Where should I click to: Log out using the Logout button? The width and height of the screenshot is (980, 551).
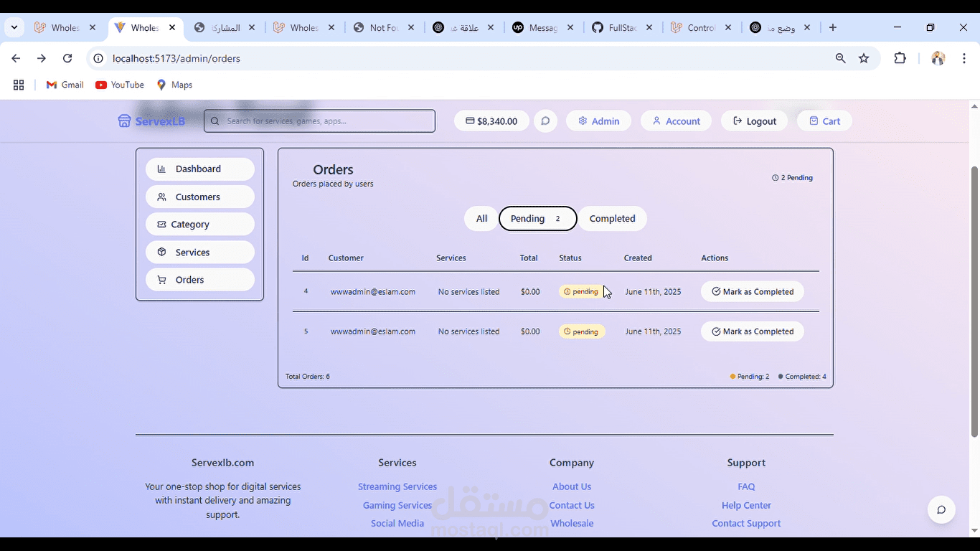(754, 121)
